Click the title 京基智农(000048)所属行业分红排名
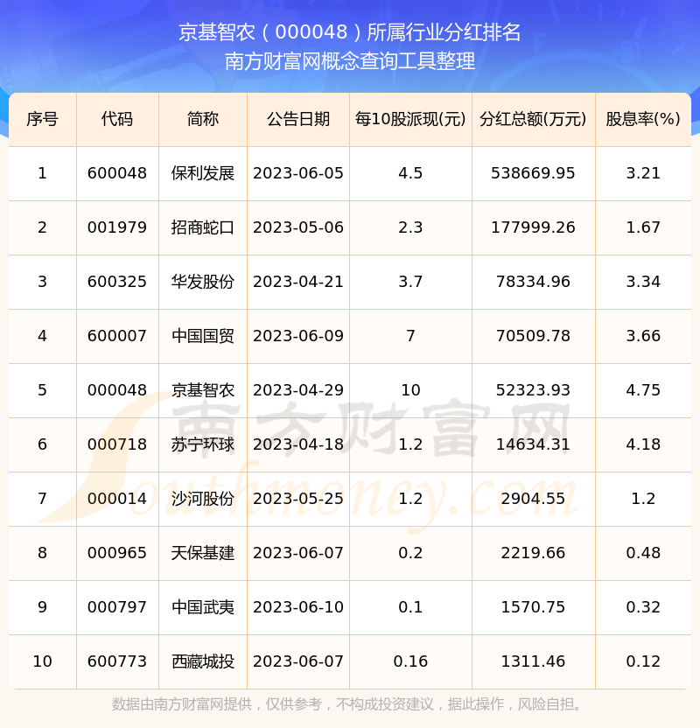 tap(350, 32)
